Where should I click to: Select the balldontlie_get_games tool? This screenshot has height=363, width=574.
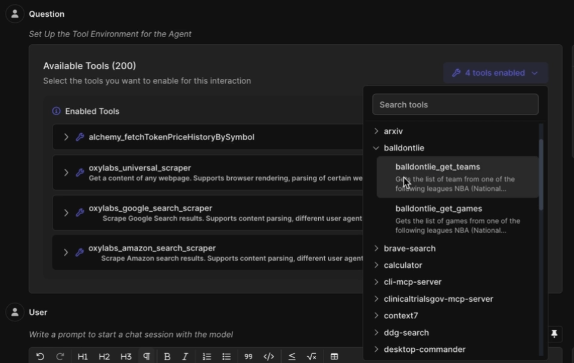pos(458,219)
